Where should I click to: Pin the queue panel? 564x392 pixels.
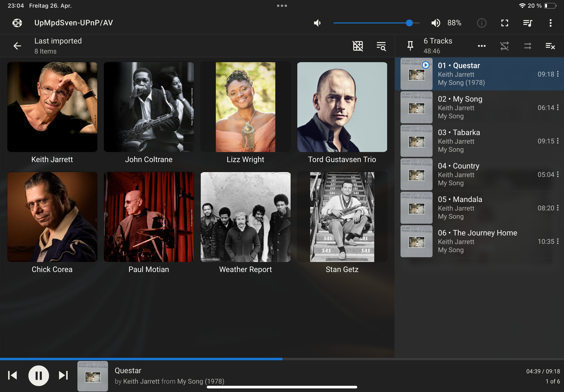pyautogui.click(x=410, y=46)
